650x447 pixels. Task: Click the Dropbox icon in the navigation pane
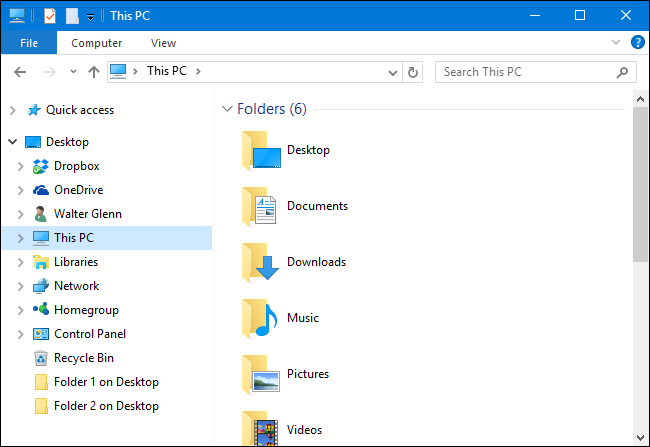[x=41, y=166]
